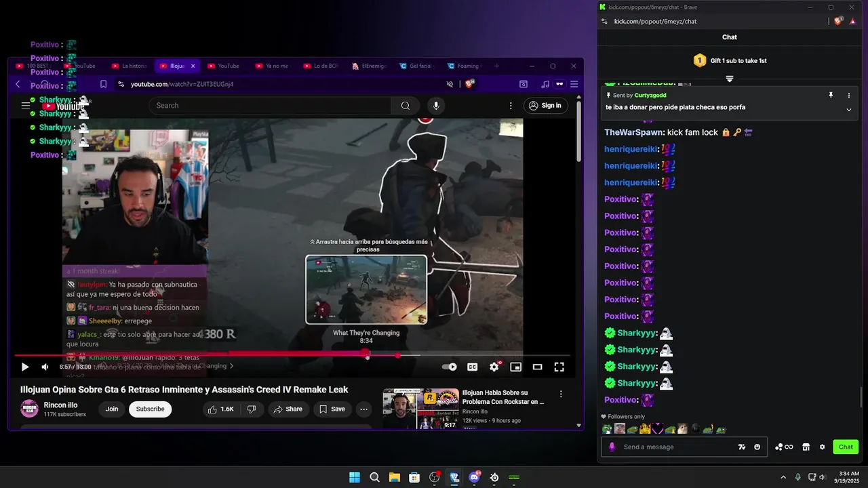Open 'Illojuan Habla Sobre su Problema' video link

pyautogui.click(x=503, y=397)
